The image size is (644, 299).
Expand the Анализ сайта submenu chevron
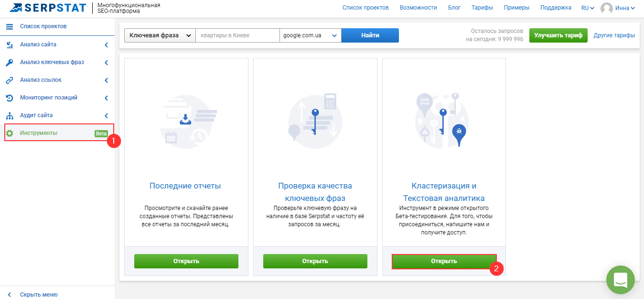[106, 45]
